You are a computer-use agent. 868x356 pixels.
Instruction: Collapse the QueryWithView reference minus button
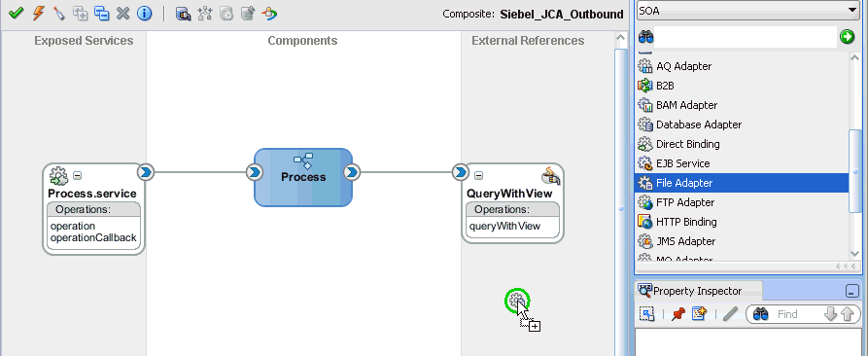[479, 175]
